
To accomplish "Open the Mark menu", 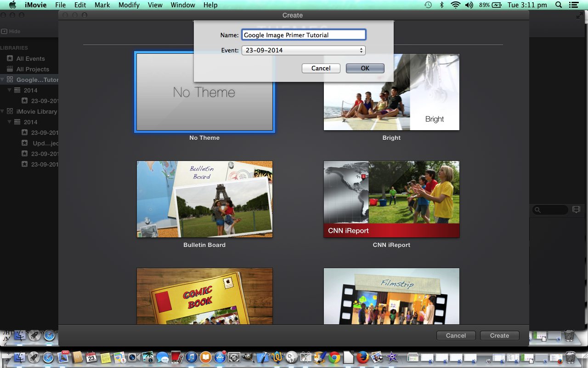I will (102, 5).
